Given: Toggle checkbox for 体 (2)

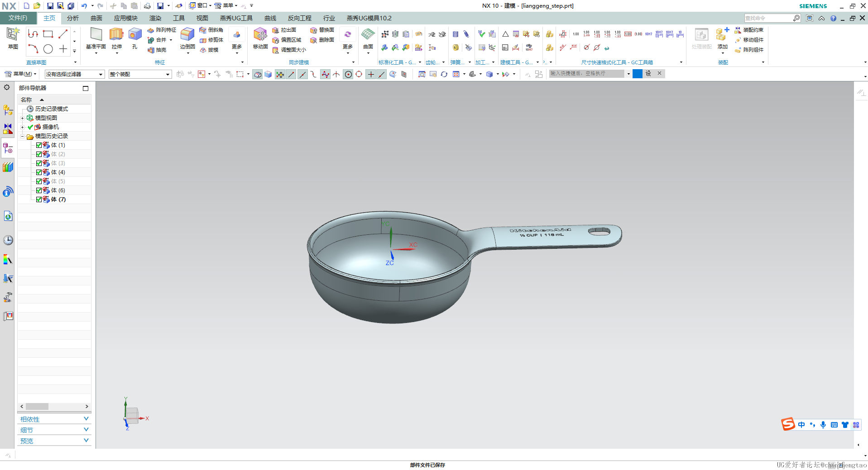Looking at the screenshot, I should pos(39,154).
